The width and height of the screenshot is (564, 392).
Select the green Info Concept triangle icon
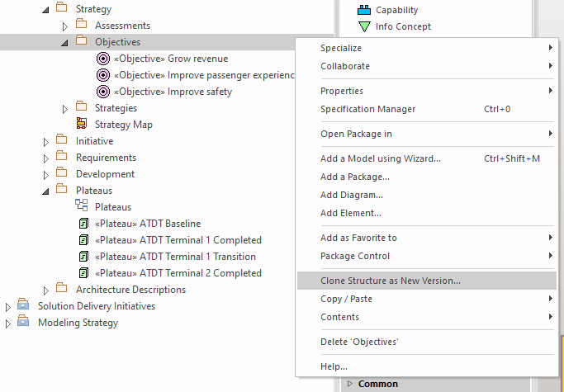point(363,26)
